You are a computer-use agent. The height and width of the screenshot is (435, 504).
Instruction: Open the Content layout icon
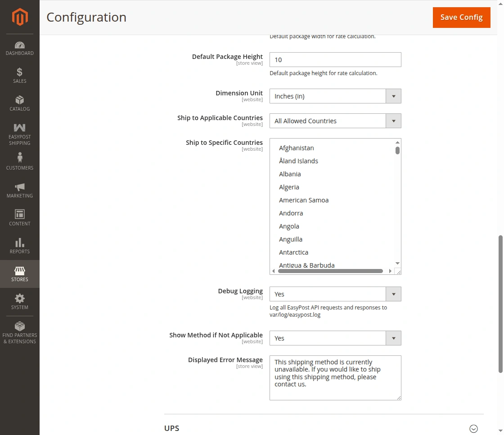(20, 214)
